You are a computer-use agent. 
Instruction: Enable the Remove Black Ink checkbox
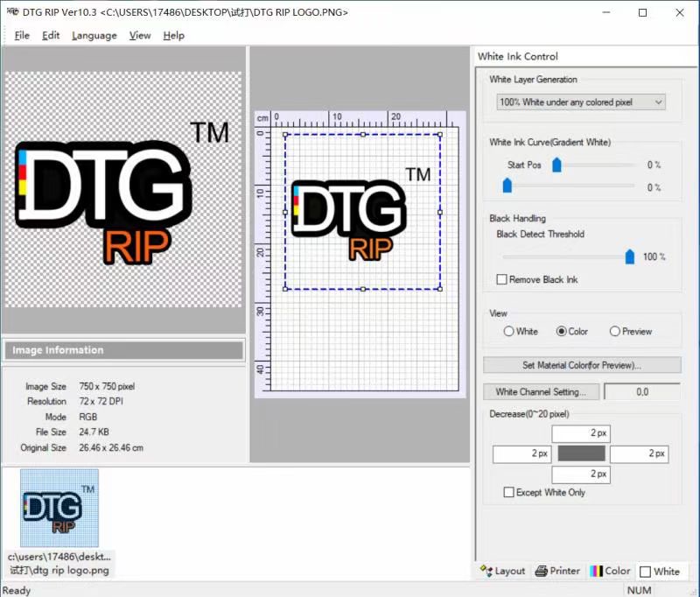pyautogui.click(x=502, y=279)
